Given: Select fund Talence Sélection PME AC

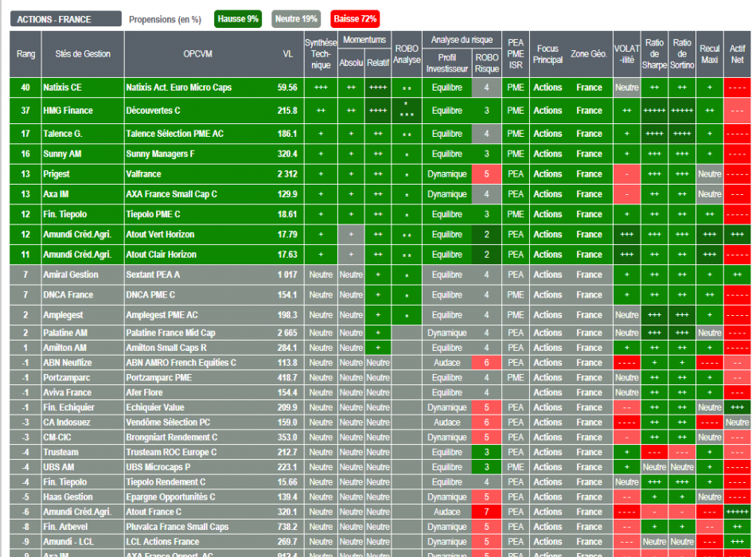Looking at the screenshot, I should pyautogui.click(x=175, y=134).
